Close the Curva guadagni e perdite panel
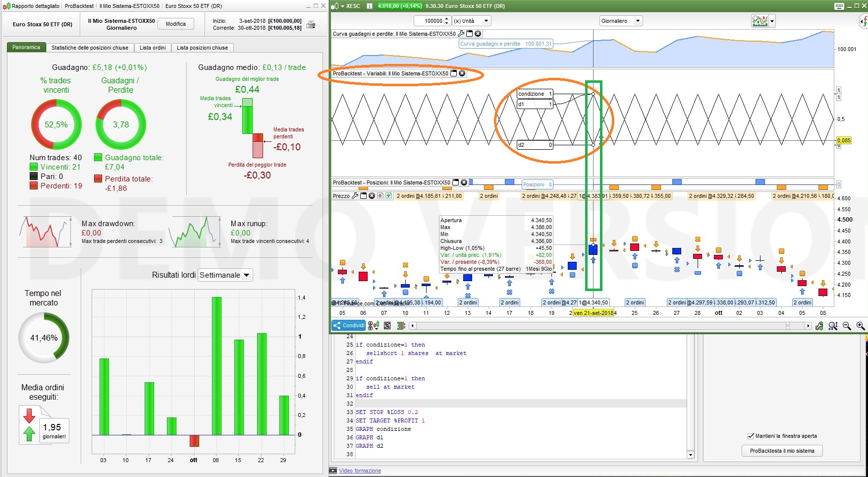 pos(478,34)
